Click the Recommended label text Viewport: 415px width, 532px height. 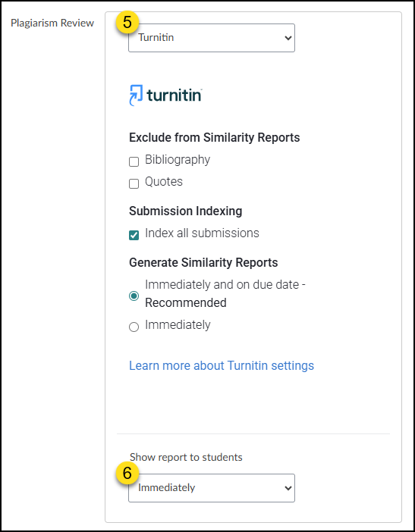pos(186,302)
